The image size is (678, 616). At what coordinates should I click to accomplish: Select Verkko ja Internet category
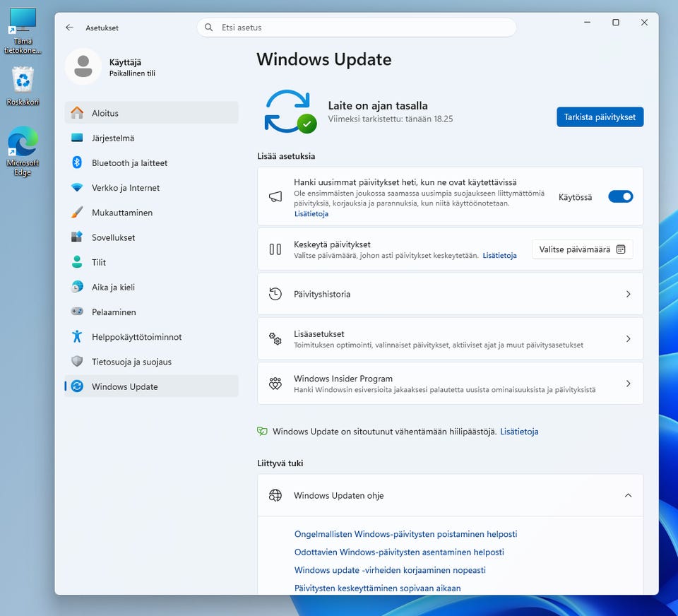click(151, 187)
